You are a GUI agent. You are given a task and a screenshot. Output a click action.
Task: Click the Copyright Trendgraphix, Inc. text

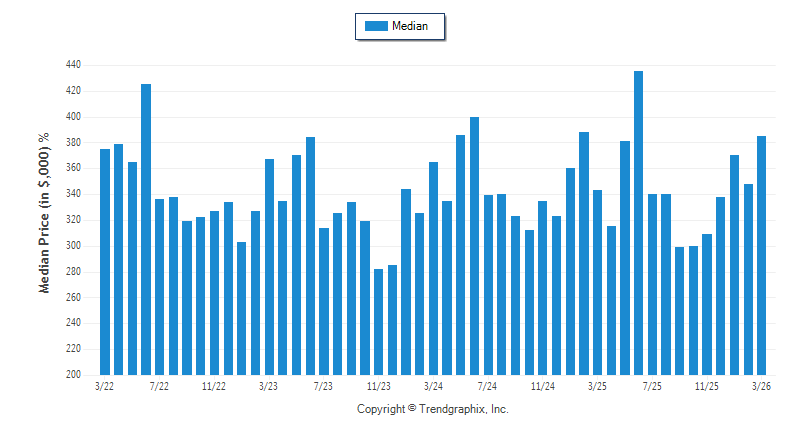pos(433,409)
